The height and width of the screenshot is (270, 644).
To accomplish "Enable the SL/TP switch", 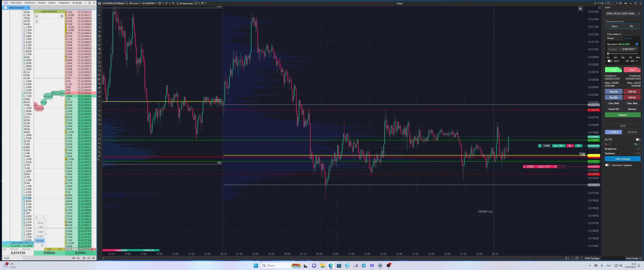I will click(x=638, y=139).
